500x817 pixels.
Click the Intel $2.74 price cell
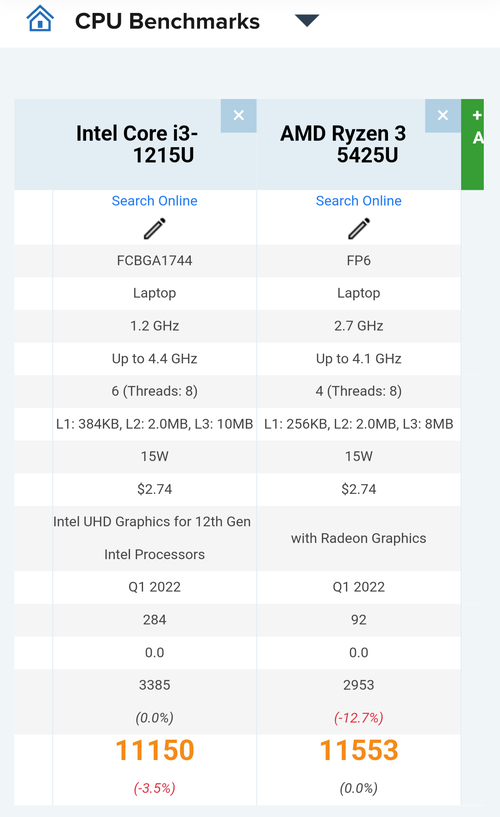pyautogui.click(x=155, y=489)
